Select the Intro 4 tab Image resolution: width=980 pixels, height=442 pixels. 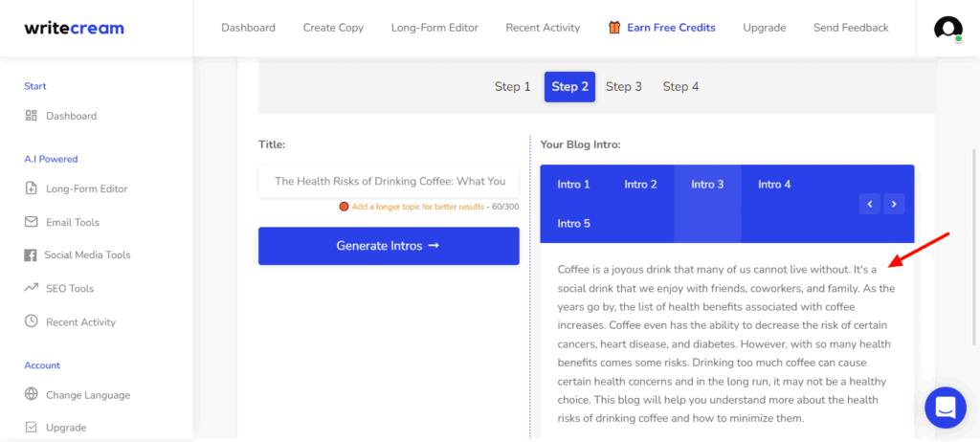[x=774, y=185]
